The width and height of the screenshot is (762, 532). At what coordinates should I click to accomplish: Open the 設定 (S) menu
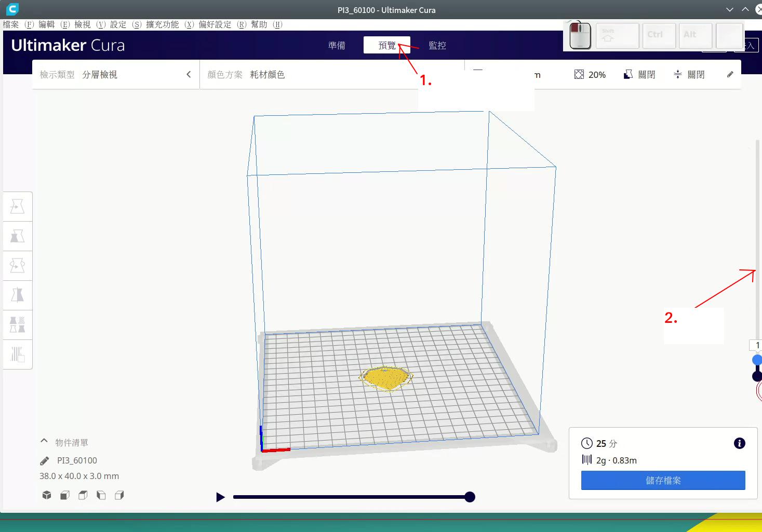[x=126, y=24]
